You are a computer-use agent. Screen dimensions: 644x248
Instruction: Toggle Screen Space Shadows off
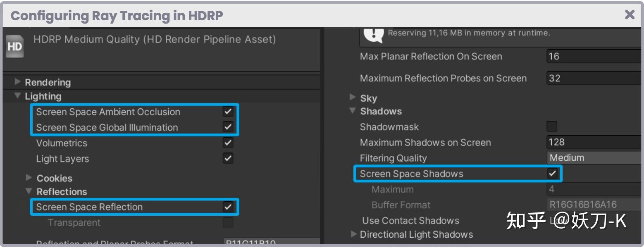pos(553,174)
